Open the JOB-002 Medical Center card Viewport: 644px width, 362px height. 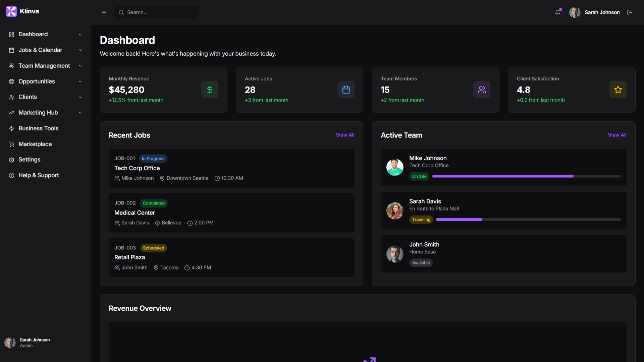231,213
